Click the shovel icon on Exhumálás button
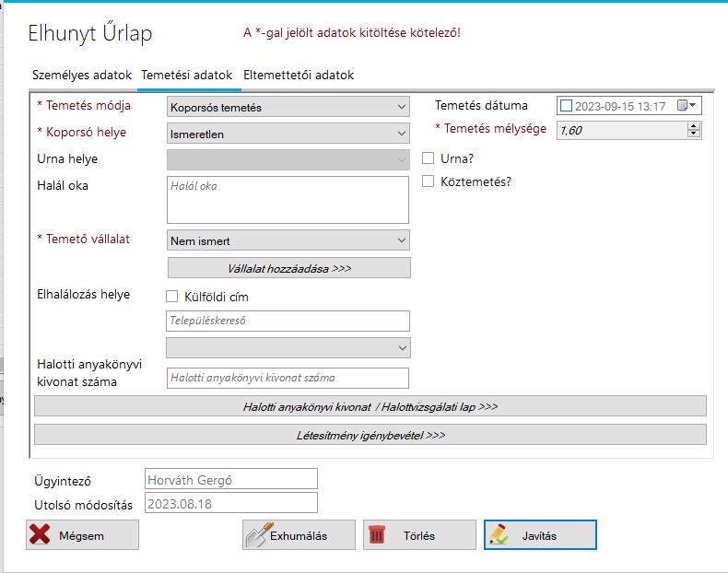 point(256,535)
